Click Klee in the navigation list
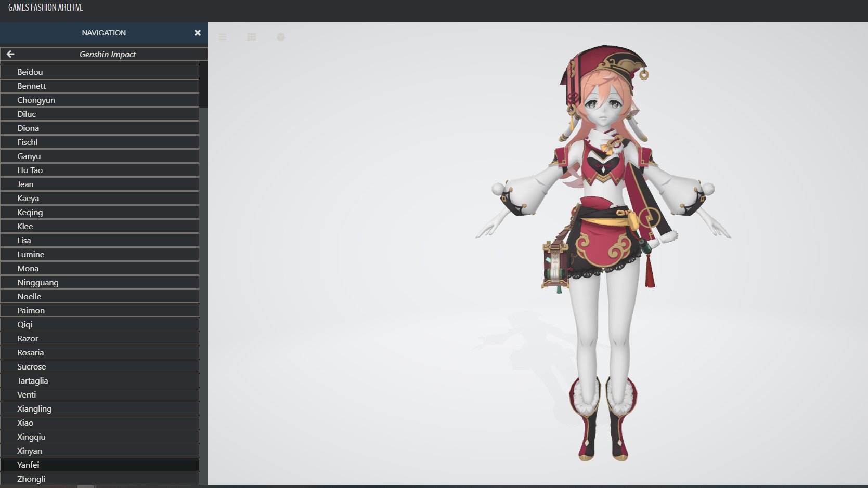The width and height of the screenshot is (868, 488). [99, 226]
